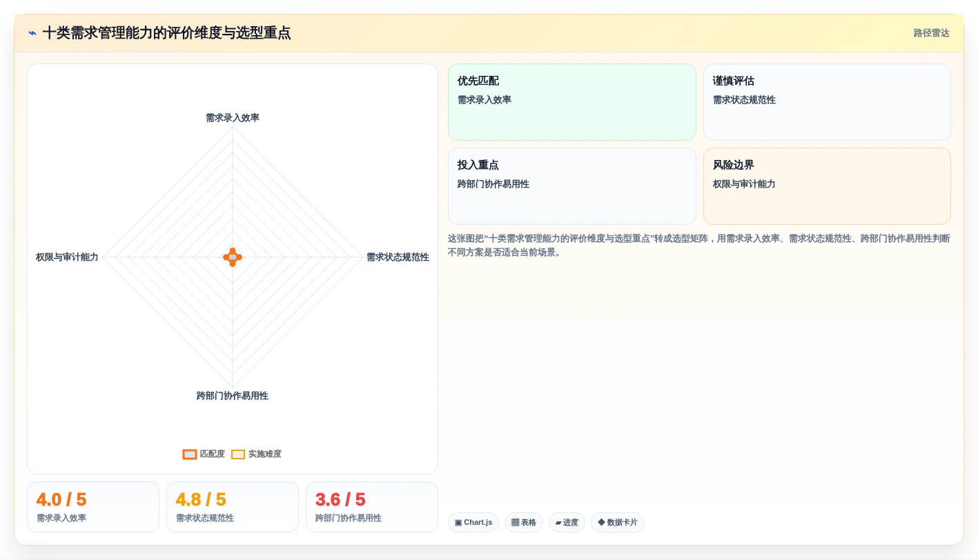978x560 pixels.
Task: Click the 实施难度 legend color box
Action: click(x=238, y=454)
